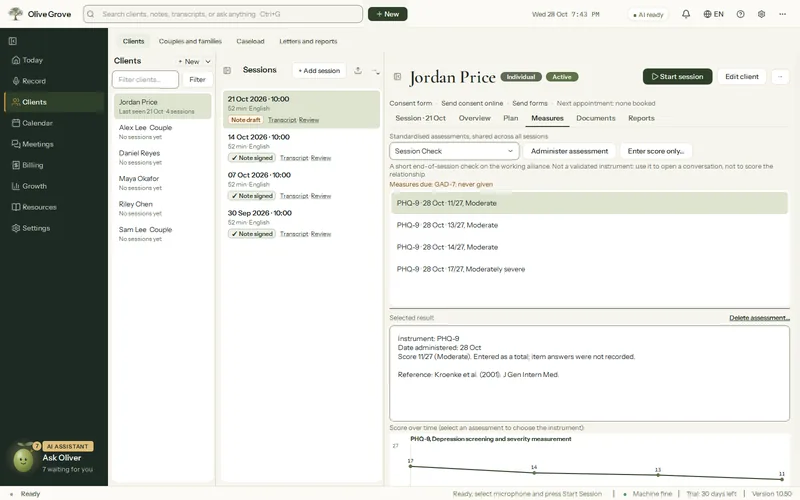
Task: Select client Maya Okafor
Action: point(162,183)
